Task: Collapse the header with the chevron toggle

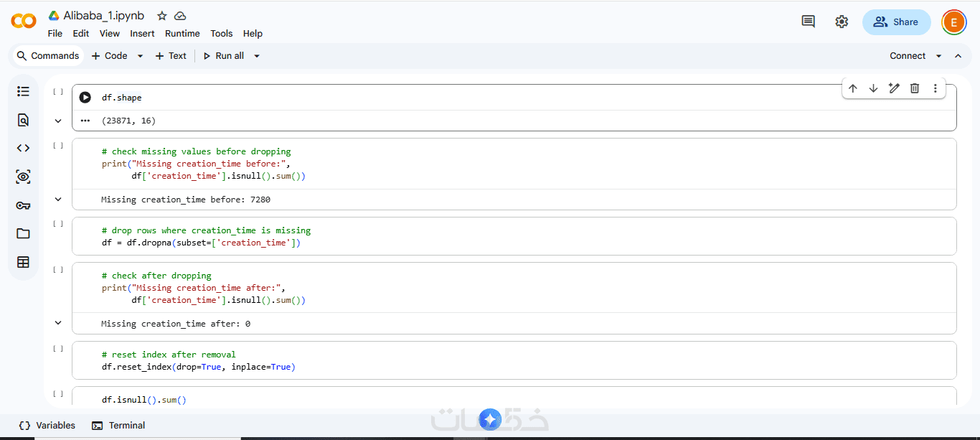Action: [958, 56]
